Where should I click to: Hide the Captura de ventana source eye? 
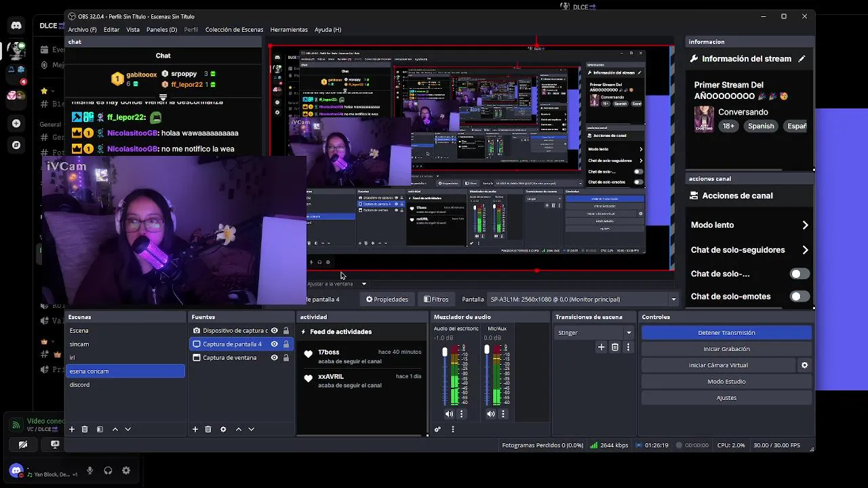[x=275, y=358]
